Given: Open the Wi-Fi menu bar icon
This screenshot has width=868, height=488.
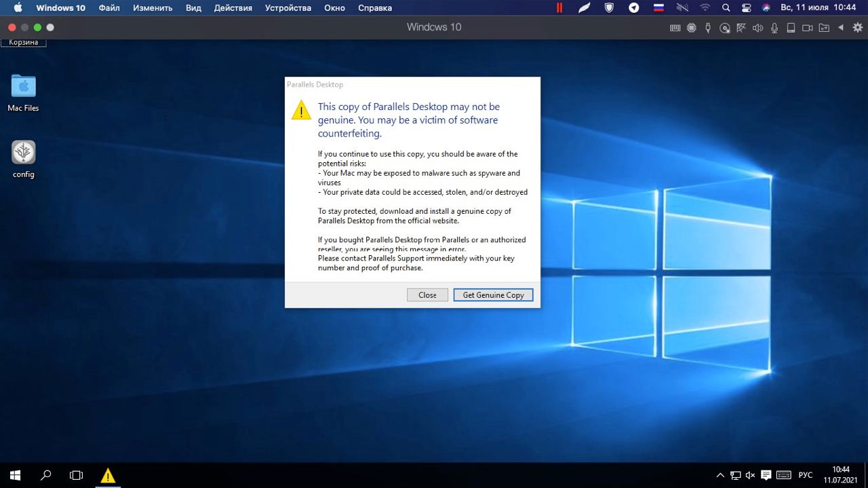Looking at the screenshot, I should point(705,8).
